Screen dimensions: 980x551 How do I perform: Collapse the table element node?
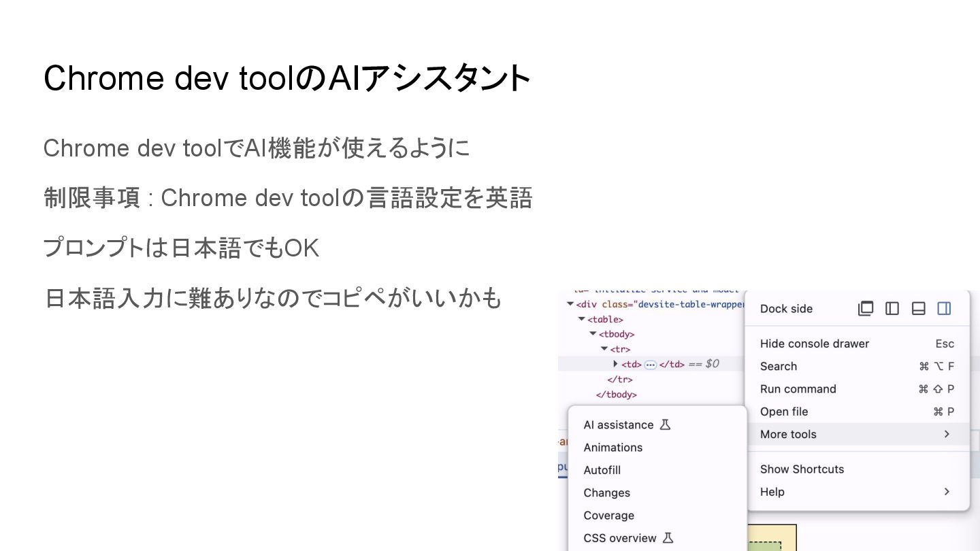point(581,319)
